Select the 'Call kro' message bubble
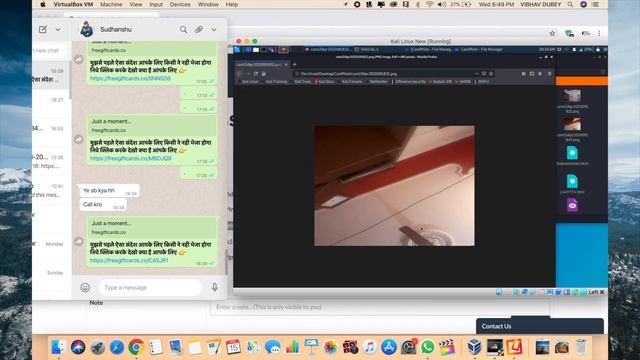The image size is (640, 360). pos(103,204)
